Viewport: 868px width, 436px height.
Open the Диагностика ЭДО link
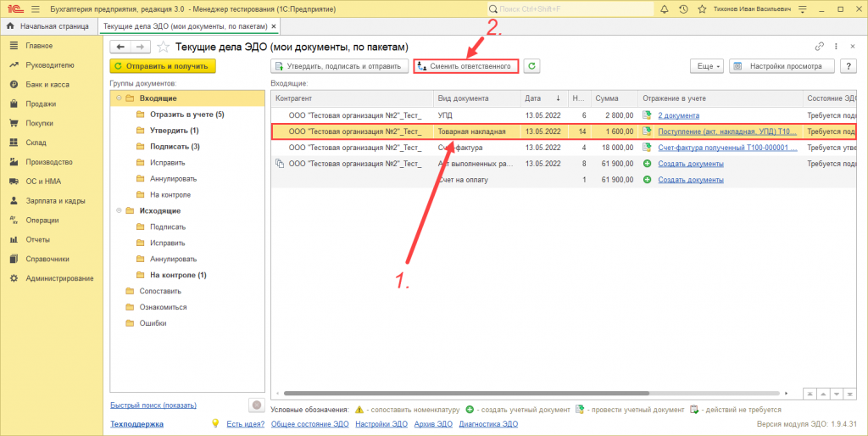tap(488, 424)
